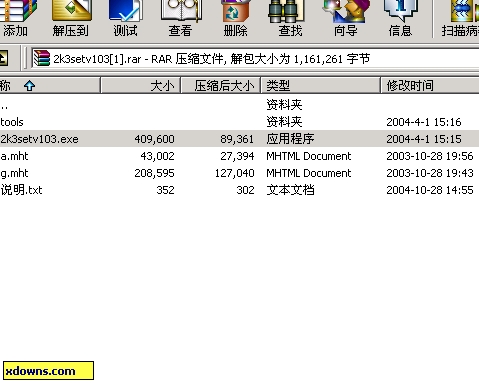Open the 查看 (View) book icon
Screen dimensions: 479x383
[180, 17]
